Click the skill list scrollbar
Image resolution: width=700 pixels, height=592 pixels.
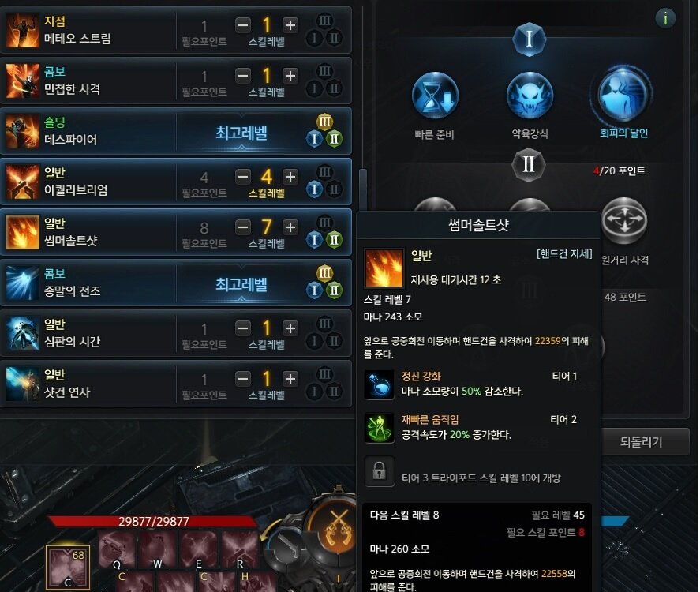(363, 189)
